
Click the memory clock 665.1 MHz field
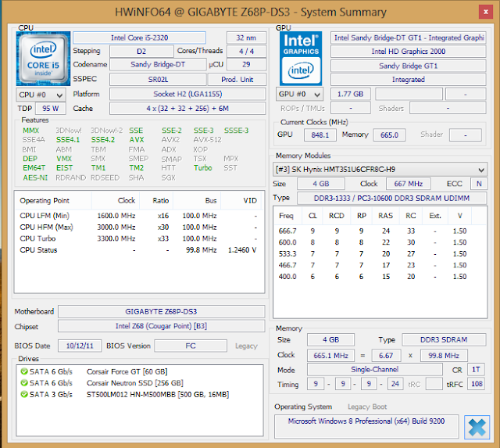pyautogui.click(x=330, y=356)
